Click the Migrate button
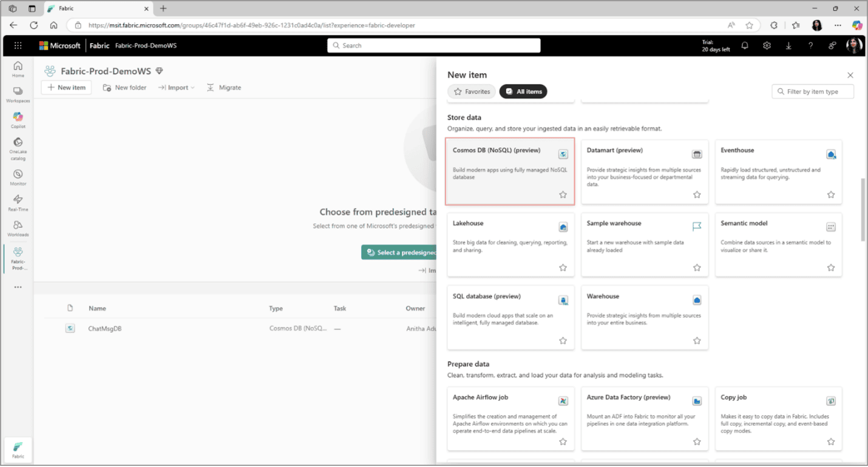Image resolution: width=868 pixels, height=467 pixels. (223, 87)
